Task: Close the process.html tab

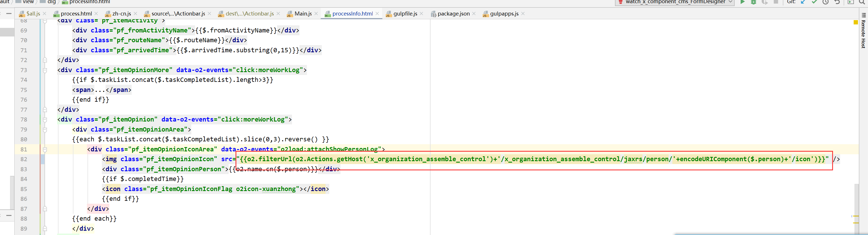Action: [96, 14]
